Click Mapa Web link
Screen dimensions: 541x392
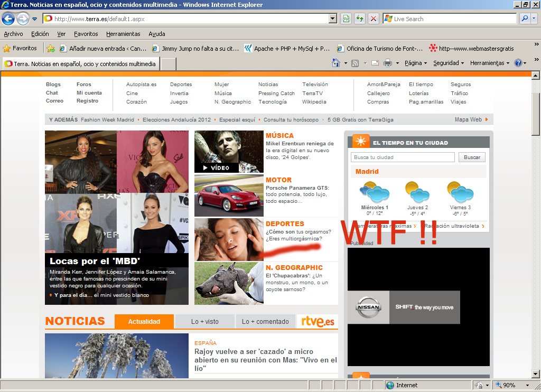click(468, 119)
